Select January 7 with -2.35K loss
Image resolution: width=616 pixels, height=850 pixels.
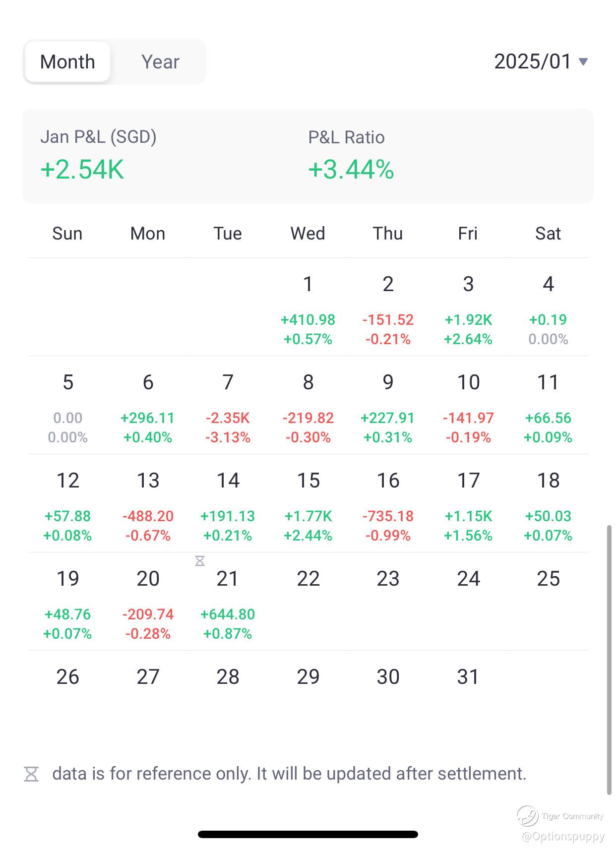228,408
